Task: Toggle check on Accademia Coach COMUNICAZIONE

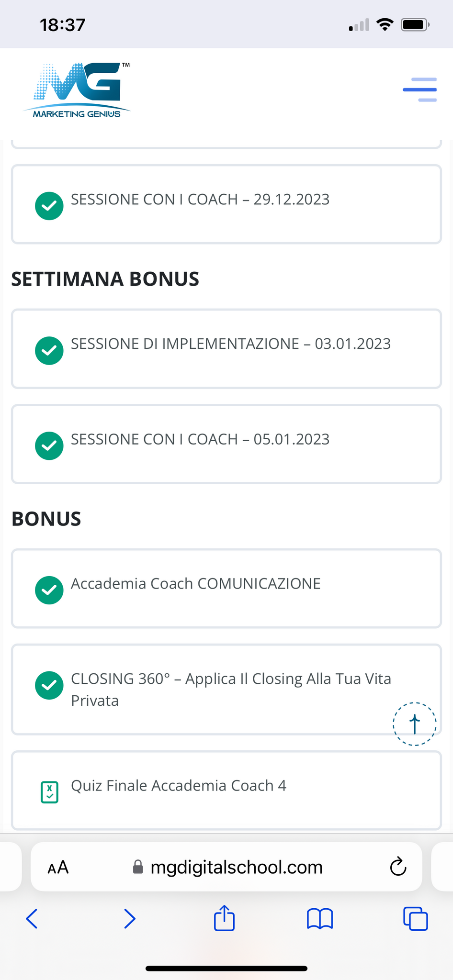Action: [49, 590]
